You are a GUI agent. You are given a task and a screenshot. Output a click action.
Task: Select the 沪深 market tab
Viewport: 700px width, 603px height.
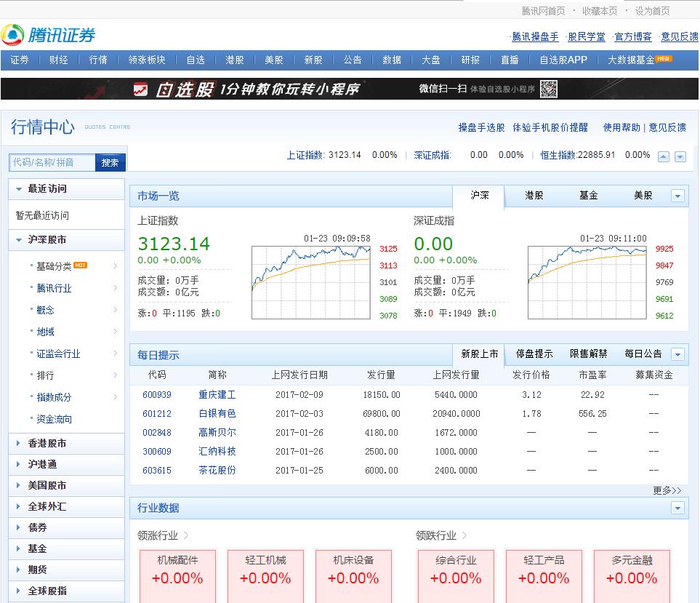[478, 196]
